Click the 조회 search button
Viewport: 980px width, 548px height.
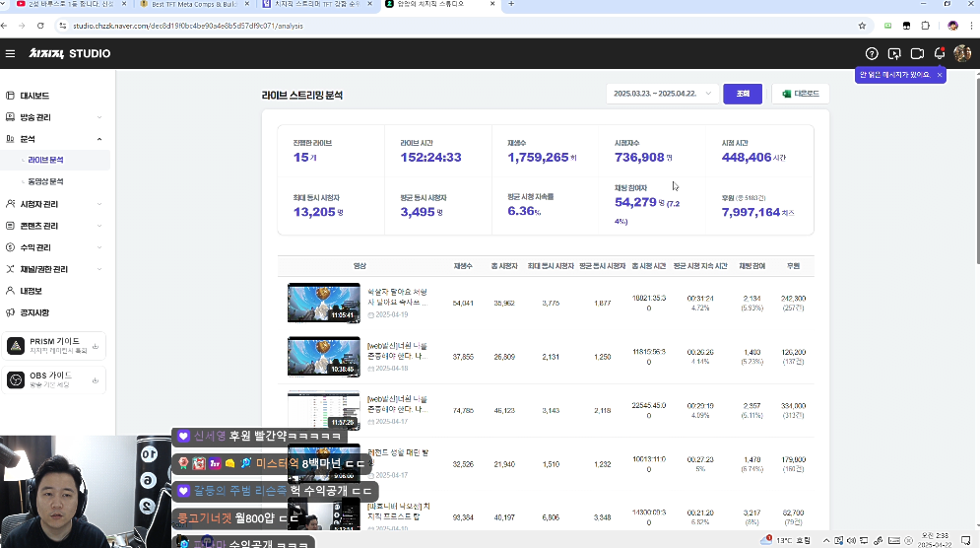coord(743,94)
